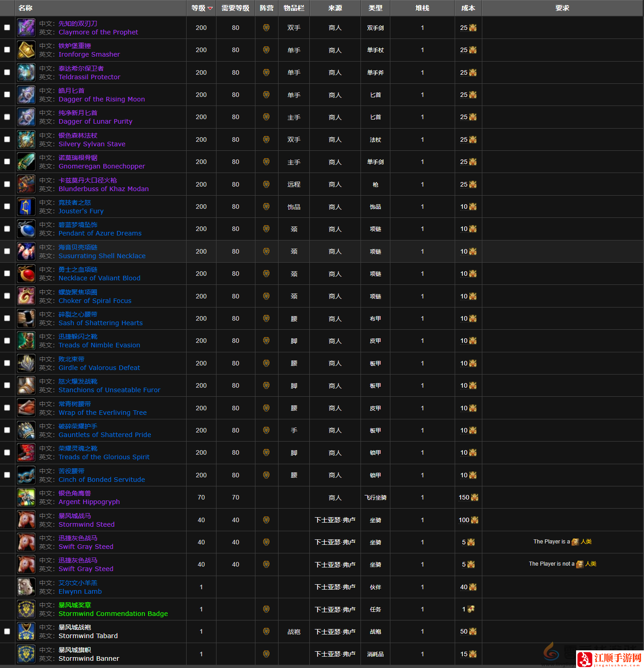The image size is (644, 668).
Task: Click the Silvery Sylvan Stave item icon
Action: pos(26,139)
